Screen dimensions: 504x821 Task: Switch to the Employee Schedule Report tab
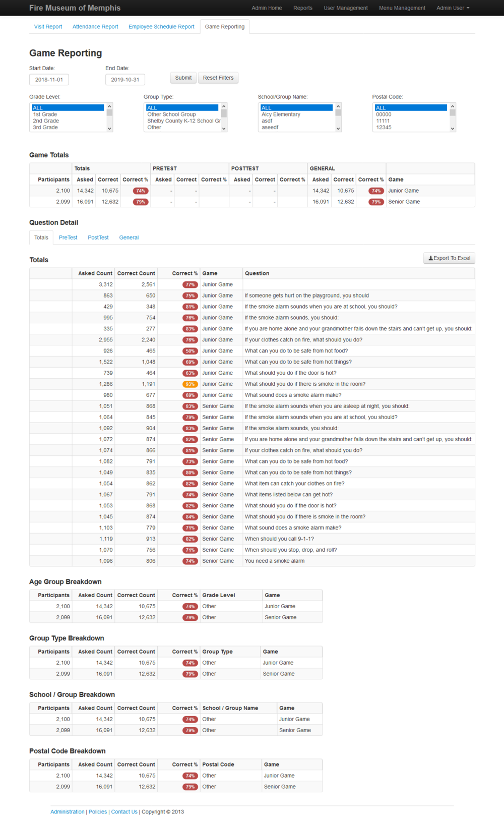click(x=161, y=27)
